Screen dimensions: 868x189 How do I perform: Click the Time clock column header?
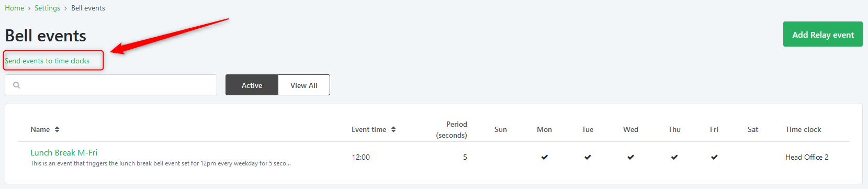tap(803, 129)
